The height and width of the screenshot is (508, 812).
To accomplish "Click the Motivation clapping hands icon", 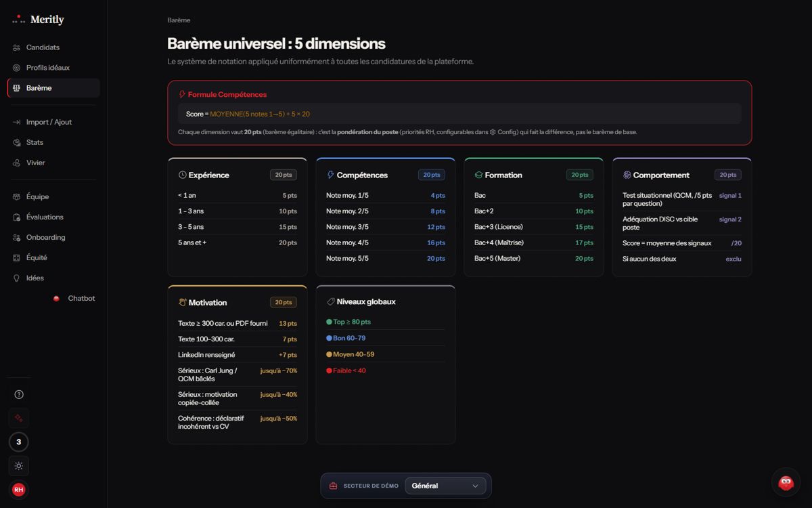I will click(x=183, y=302).
